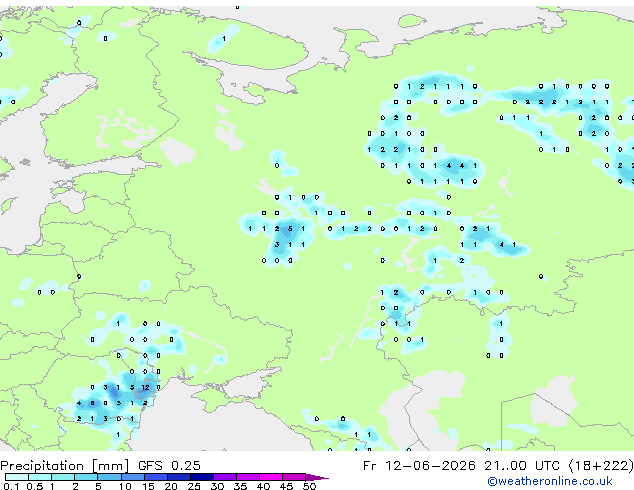Viewport: 634px width, 490px height.
Task: Click legend label '10'
Action: coord(125,486)
